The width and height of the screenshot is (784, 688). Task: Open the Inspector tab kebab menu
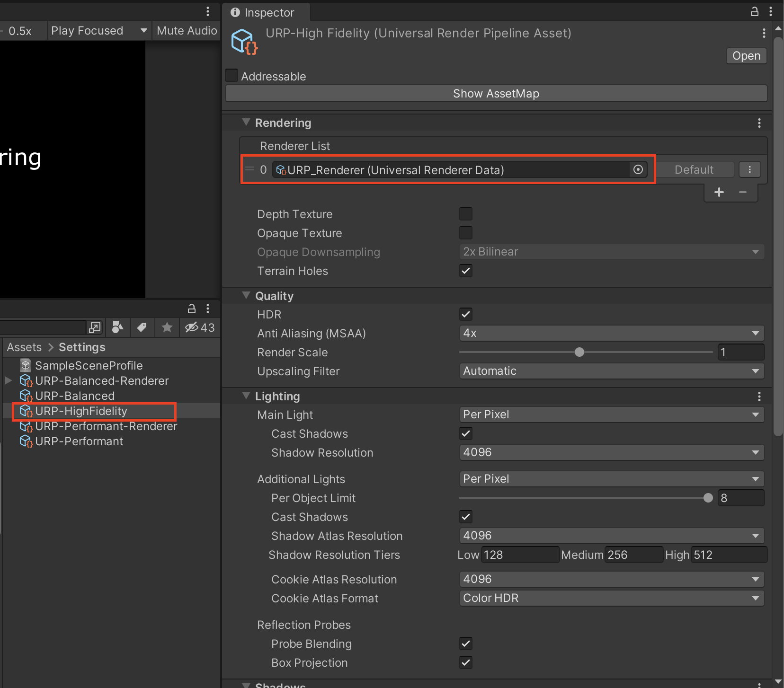[771, 12]
